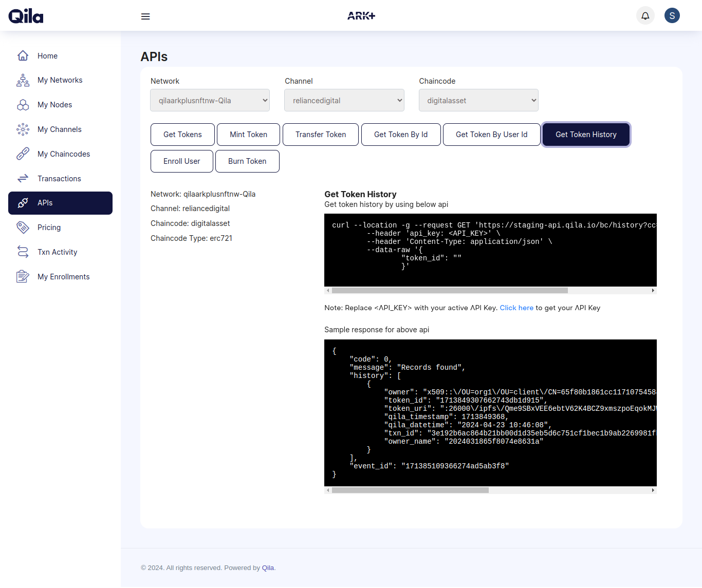Open the Qila footer link

[268, 568]
